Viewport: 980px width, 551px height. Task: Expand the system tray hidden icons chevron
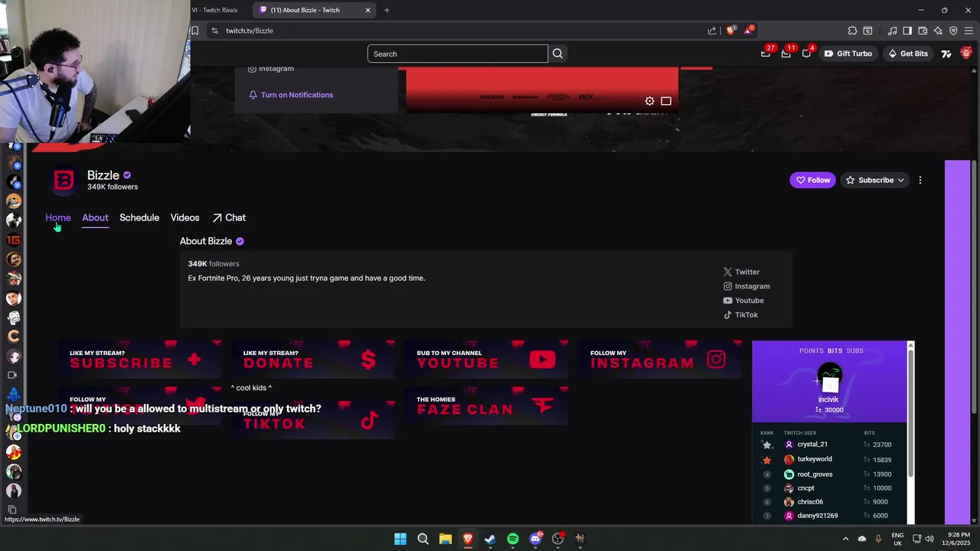[845, 539]
